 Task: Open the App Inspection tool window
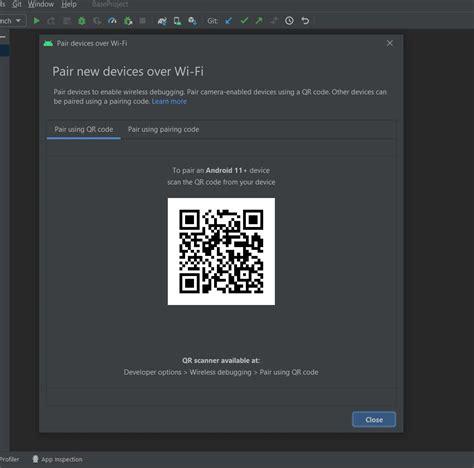pyautogui.click(x=57, y=459)
